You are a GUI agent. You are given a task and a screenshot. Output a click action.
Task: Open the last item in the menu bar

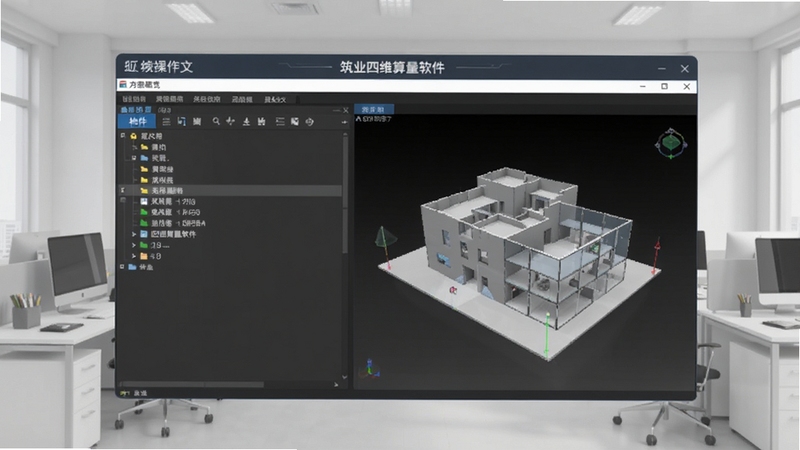pos(276,99)
